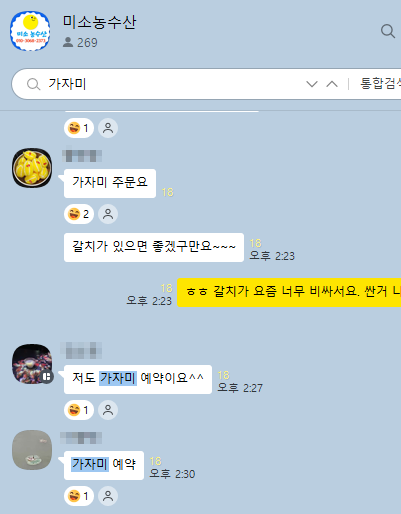Click the 미소농수산 chat room profile image
Viewport: 401px width, 514px height.
pyautogui.click(x=30, y=31)
